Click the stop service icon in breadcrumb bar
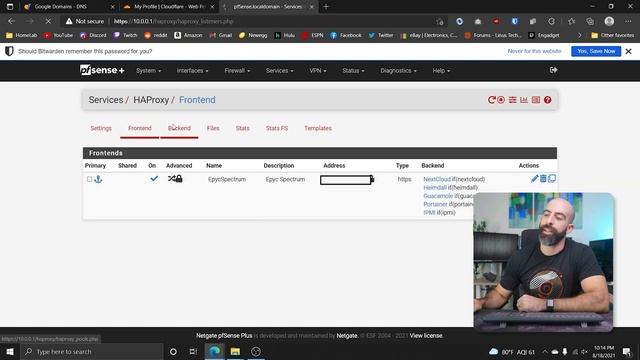Image resolution: width=640 pixels, height=360 pixels. coord(501,100)
